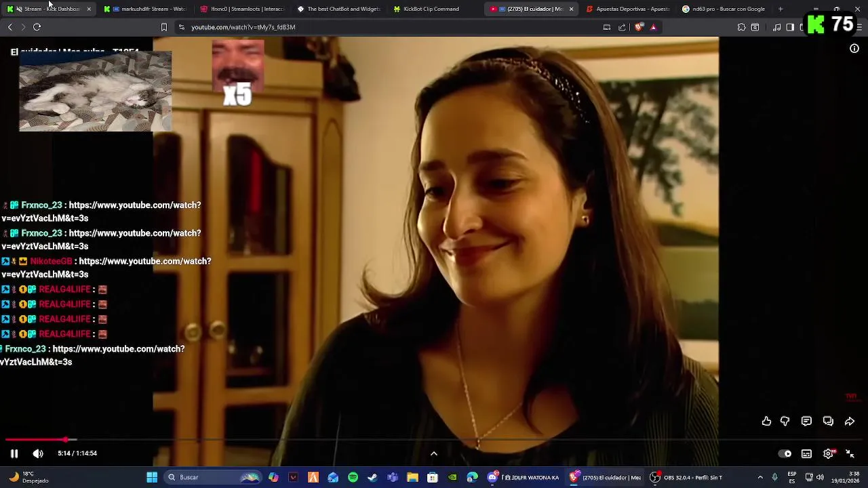Switch input language ESP ES
Image resolution: width=868 pixels, height=488 pixels.
click(792, 477)
